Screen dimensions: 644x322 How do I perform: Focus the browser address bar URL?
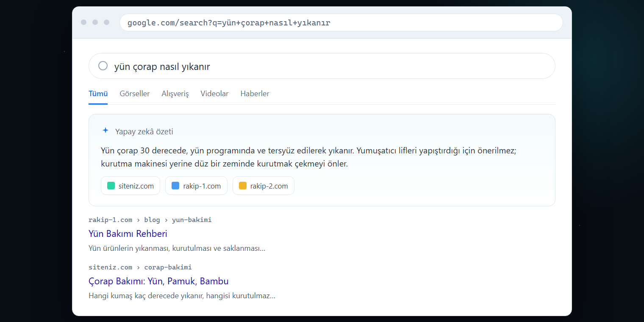(341, 22)
